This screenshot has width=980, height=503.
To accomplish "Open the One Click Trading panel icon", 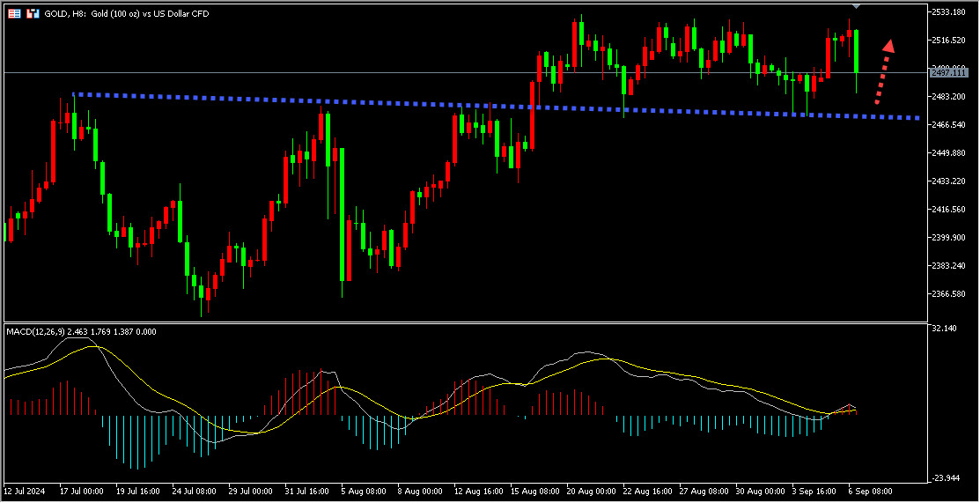I will tap(33, 13).
